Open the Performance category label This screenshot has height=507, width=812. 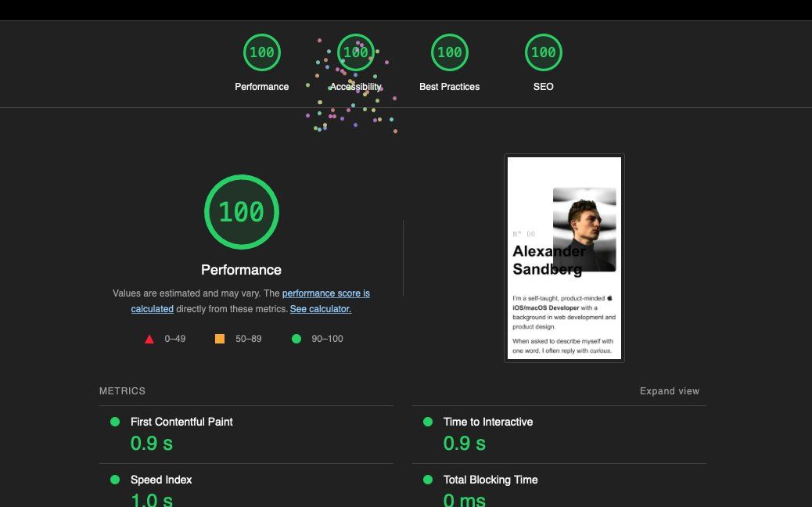(261, 87)
